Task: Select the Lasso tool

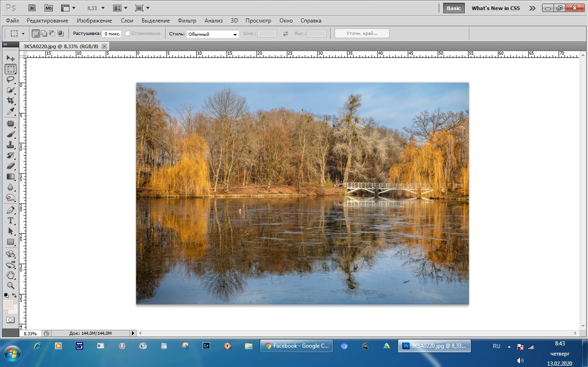Action: click(x=11, y=79)
